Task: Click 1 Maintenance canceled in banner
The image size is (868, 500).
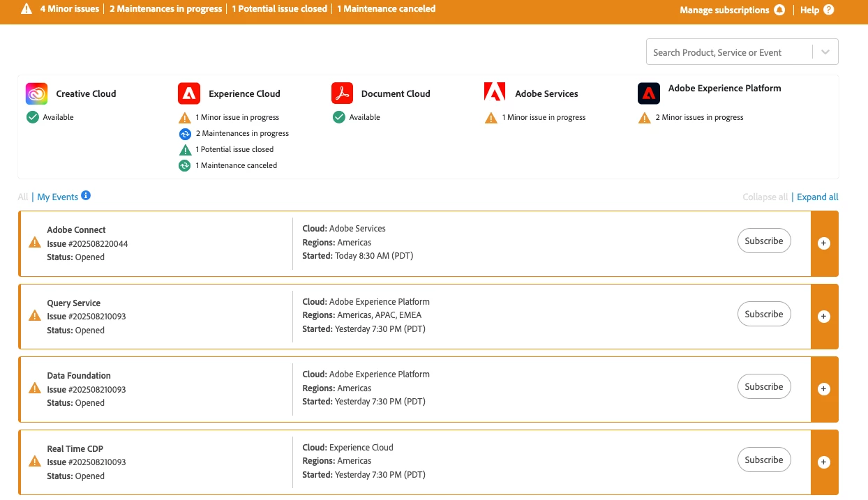Action: point(386,9)
